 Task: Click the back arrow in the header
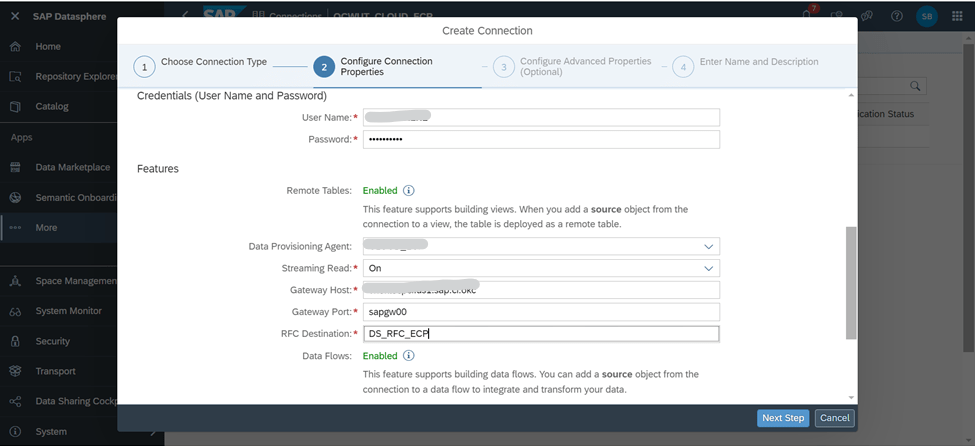click(185, 15)
